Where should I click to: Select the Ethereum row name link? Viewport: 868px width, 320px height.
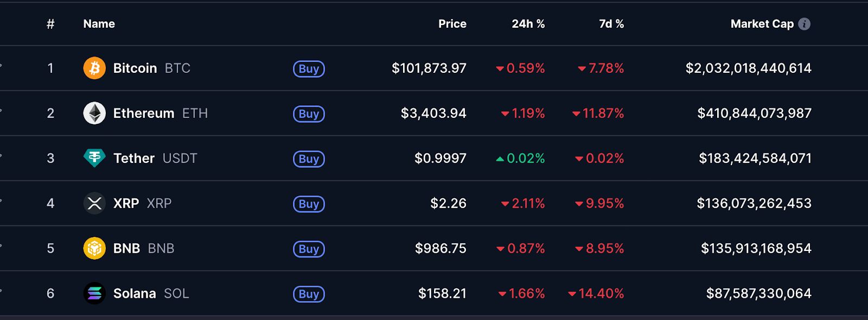pos(144,113)
